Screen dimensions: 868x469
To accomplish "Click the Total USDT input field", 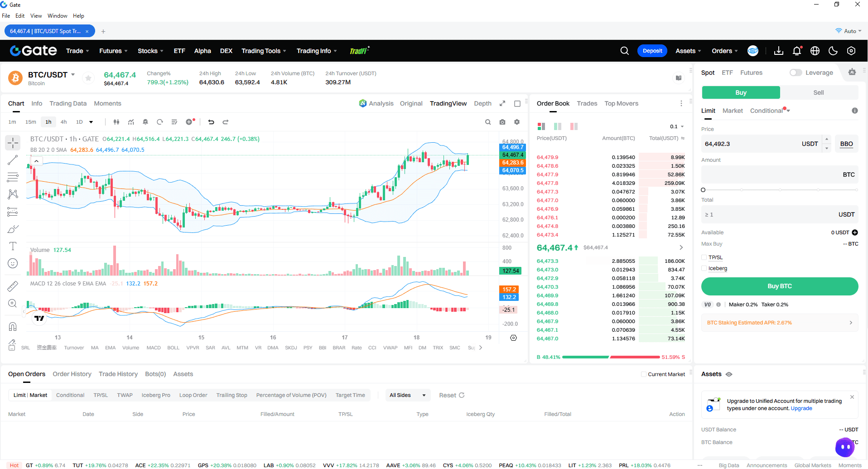I will [780, 214].
